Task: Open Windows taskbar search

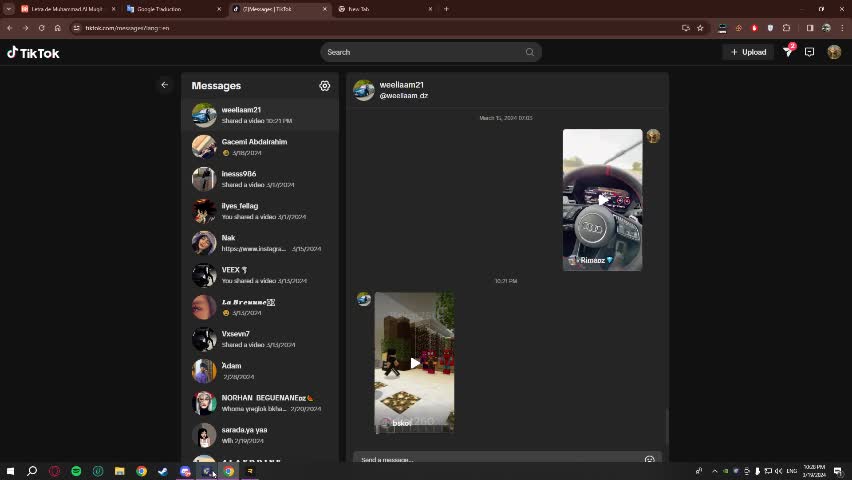Action: 32,471
